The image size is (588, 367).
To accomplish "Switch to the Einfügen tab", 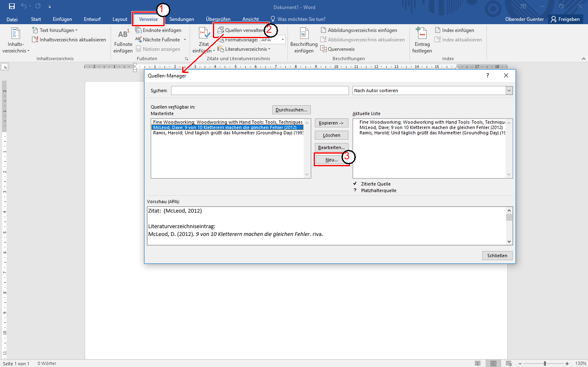I will [62, 19].
